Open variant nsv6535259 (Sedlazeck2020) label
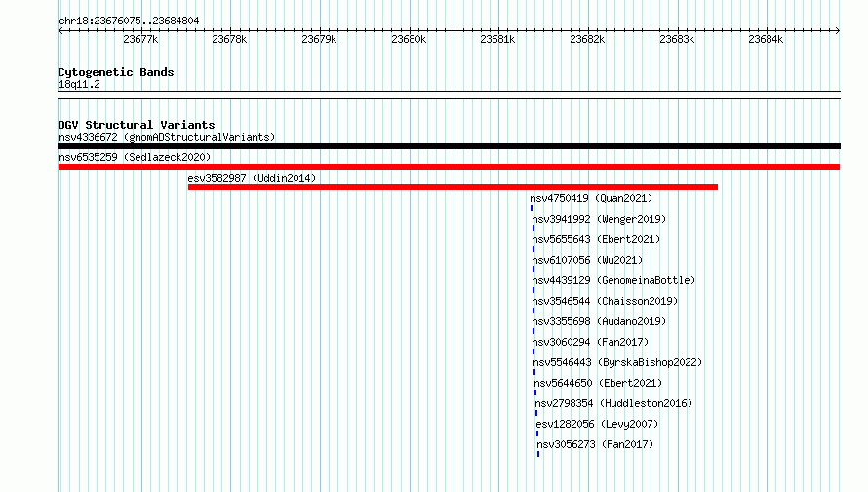The height and width of the screenshot is (492, 868). (x=135, y=157)
